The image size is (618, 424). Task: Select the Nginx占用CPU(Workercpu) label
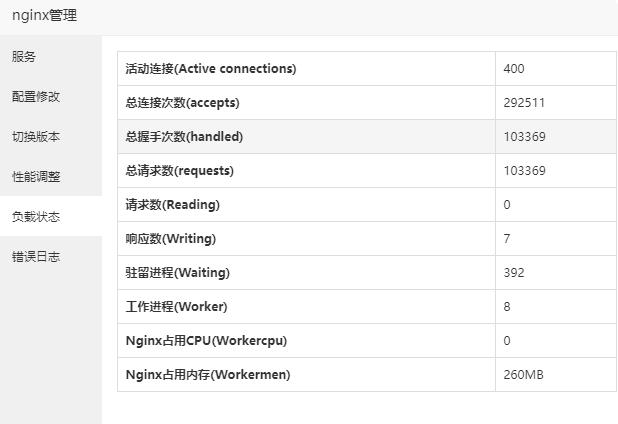206,340
